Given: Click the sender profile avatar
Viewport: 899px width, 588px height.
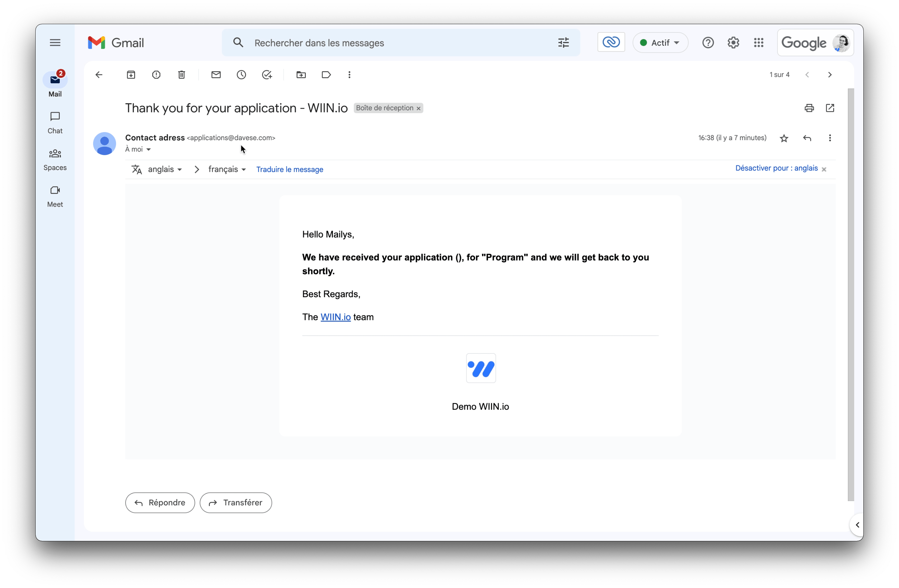Looking at the screenshot, I should (104, 144).
